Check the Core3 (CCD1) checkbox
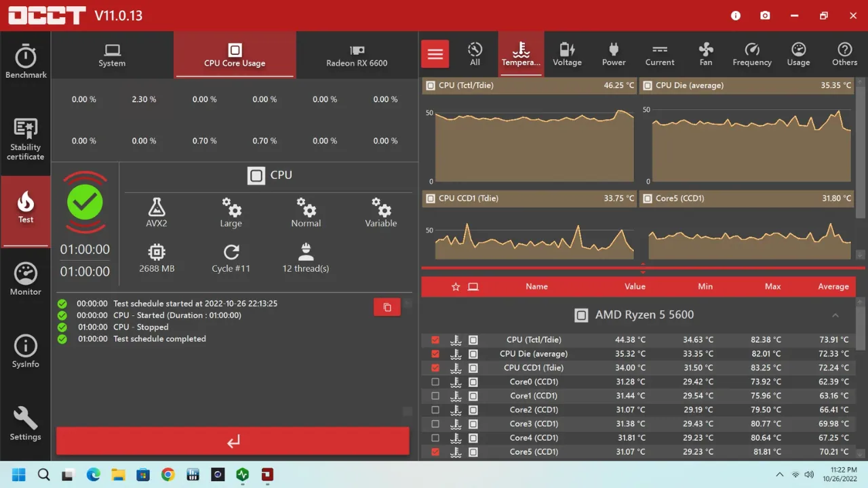868x488 pixels. [x=435, y=424]
